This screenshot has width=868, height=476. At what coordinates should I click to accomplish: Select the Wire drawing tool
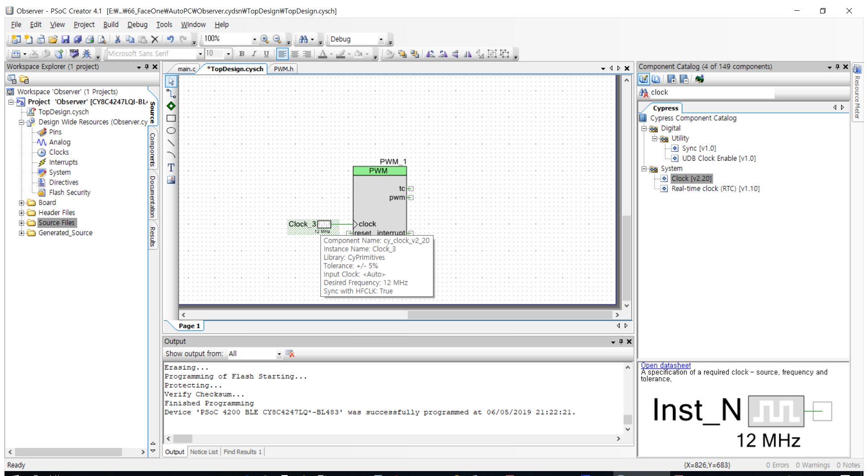pos(171,94)
